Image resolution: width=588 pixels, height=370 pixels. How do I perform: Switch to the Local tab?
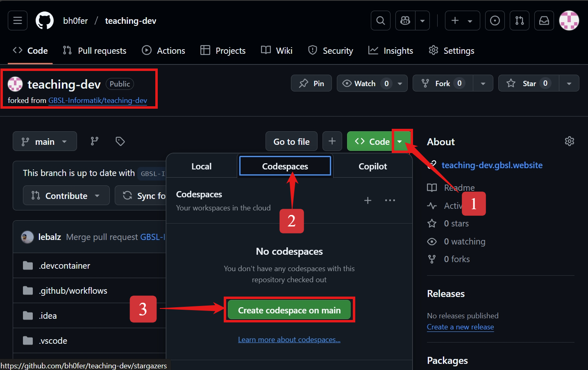click(x=202, y=166)
